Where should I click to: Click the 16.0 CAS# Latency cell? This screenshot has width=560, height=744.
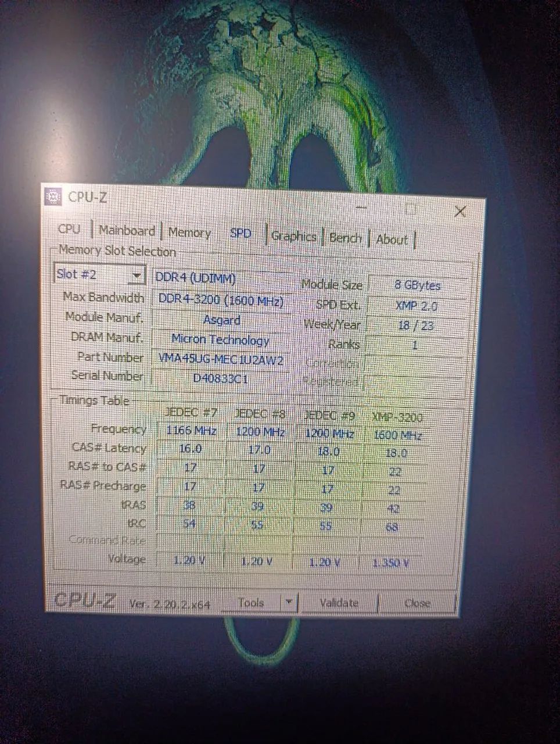[x=191, y=449]
